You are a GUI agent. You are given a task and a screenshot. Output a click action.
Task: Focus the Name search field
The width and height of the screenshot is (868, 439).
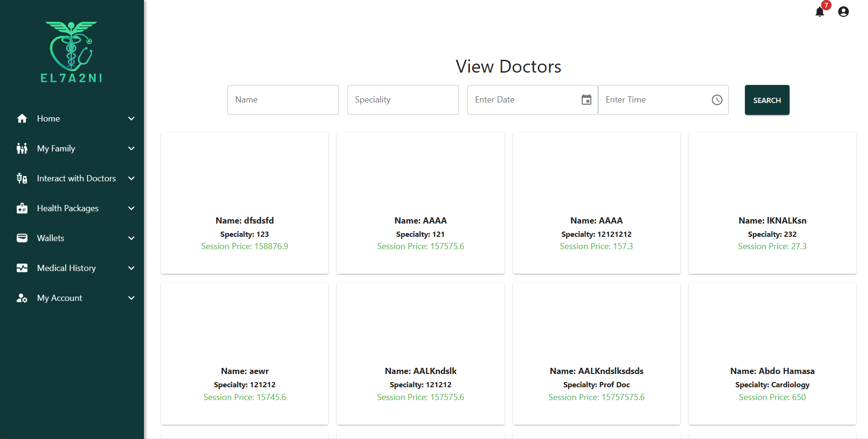tap(283, 100)
